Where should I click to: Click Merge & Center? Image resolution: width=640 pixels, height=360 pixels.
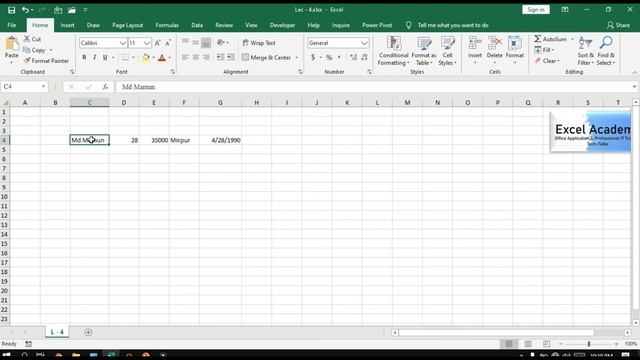(x=267, y=58)
